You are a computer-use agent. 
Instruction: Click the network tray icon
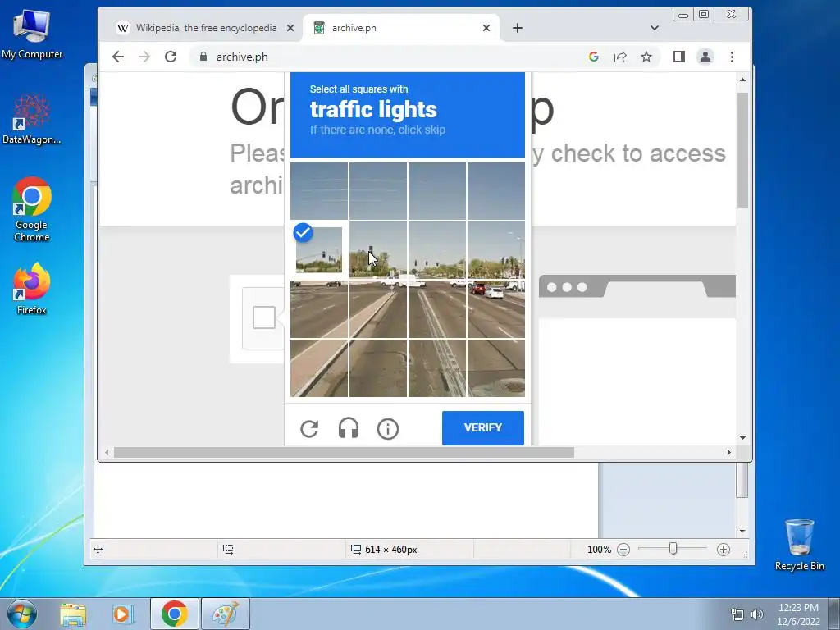coord(737,614)
